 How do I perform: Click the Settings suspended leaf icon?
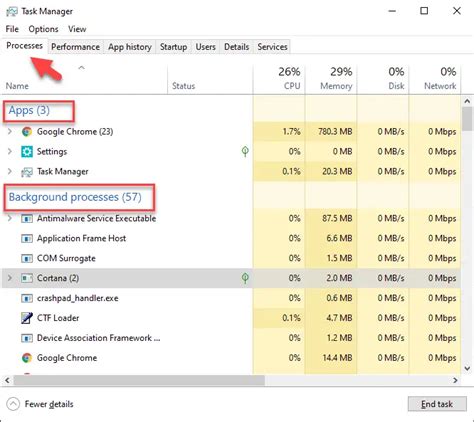tap(245, 152)
